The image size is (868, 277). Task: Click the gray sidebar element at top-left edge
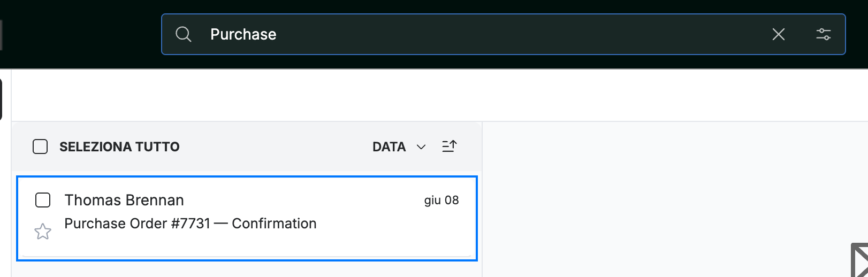1,35
